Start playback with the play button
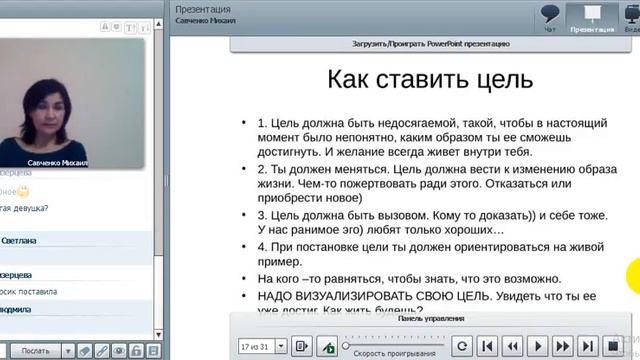Image resolution: width=640 pixels, height=360 pixels. tap(538, 346)
